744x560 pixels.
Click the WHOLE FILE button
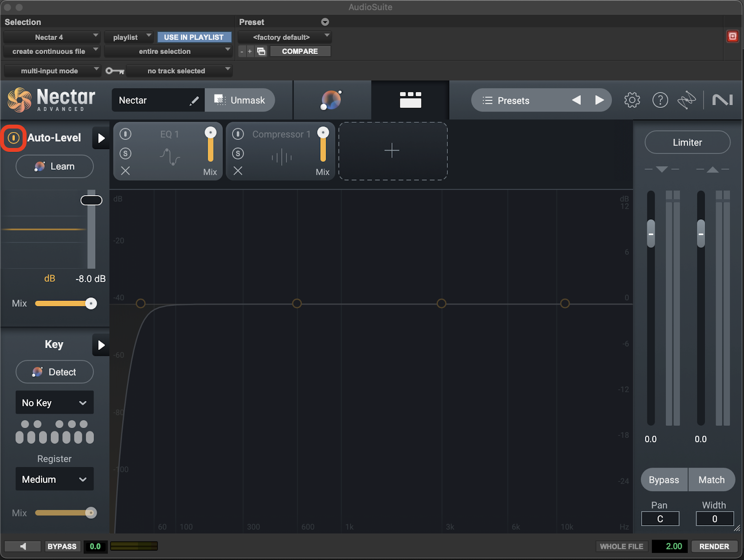(x=621, y=546)
